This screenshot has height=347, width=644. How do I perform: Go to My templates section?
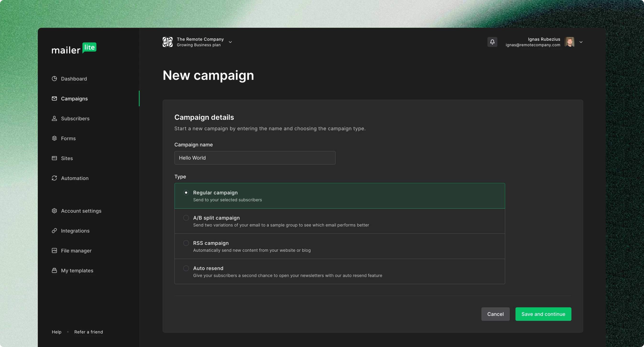point(77,270)
